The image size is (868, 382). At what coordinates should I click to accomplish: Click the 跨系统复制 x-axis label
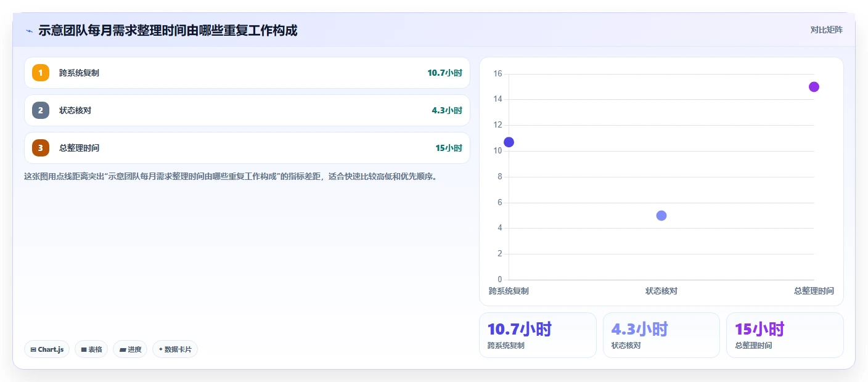point(509,291)
